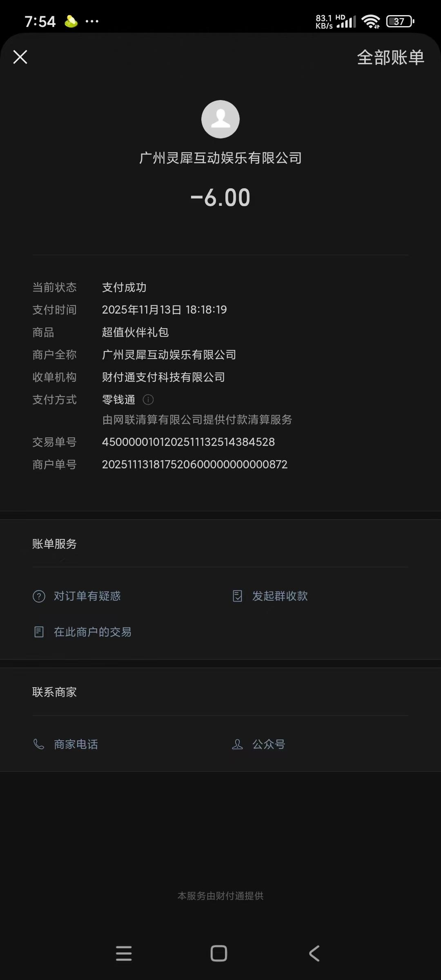Viewport: 441px width, 980px height.
Task: Tap the info icon beside 零钱通
Action: click(x=148, y=400)
